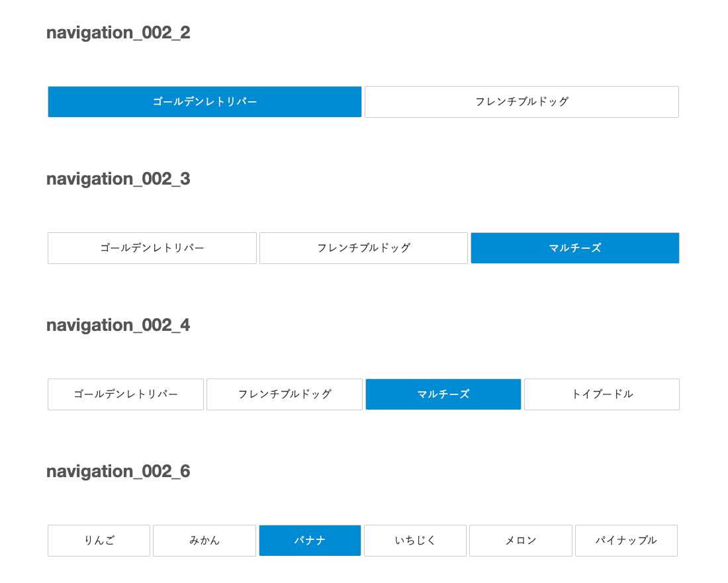Open the いちじく tab
This screenshot has height=583, width=728.
pos(415,540)
